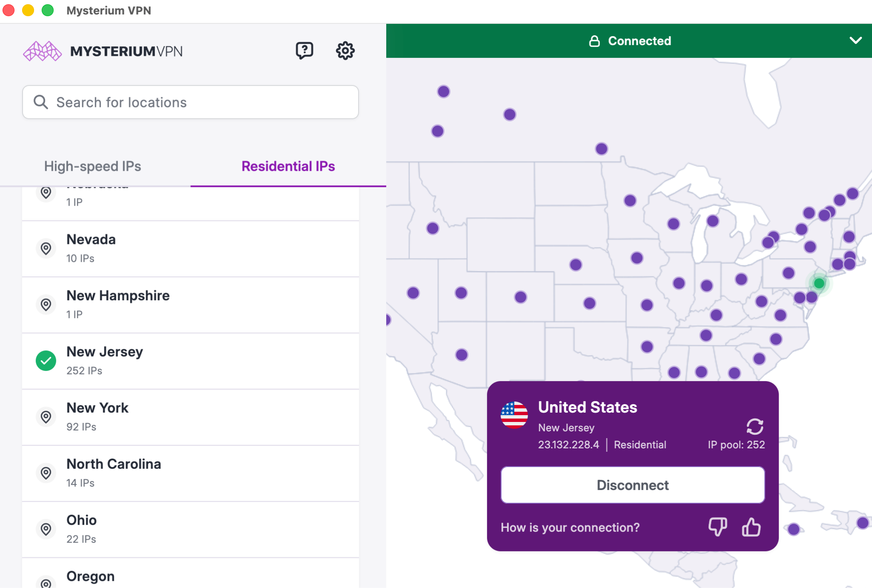Viewport: 872px width, 588px height.
Task: Click the lock icon next to Connected
Action: 594,41
